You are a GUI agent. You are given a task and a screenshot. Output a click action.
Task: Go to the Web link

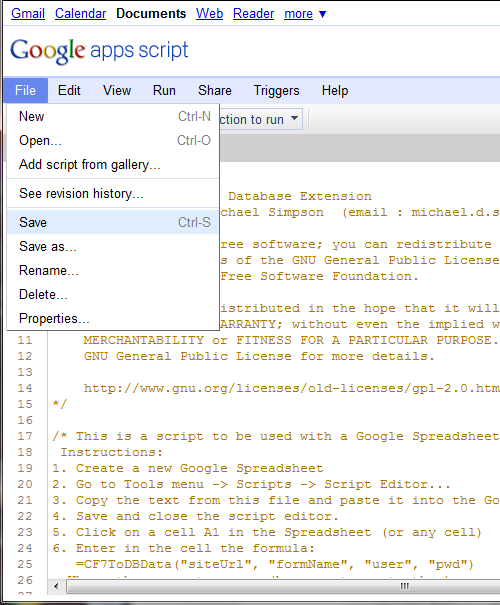(209, 14)
